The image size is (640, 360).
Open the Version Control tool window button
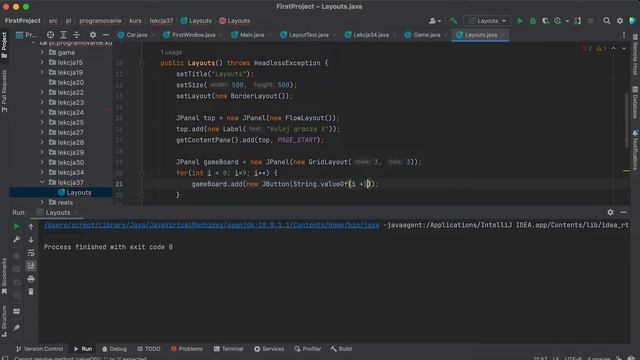click(x=40, y=349)
